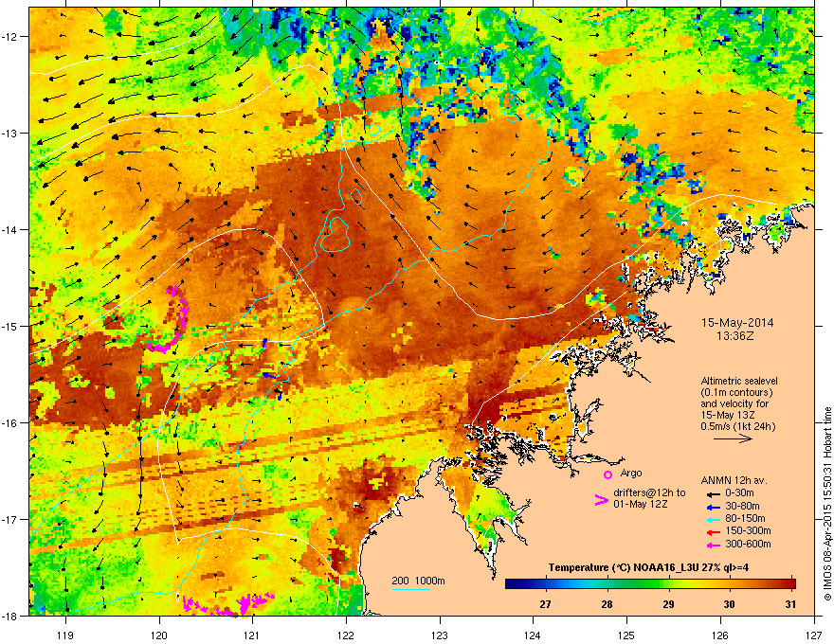The image size is (834, 644).
Task: Click the magenta drifters chevron symbol in legend
Action: (x=601, y=499)
